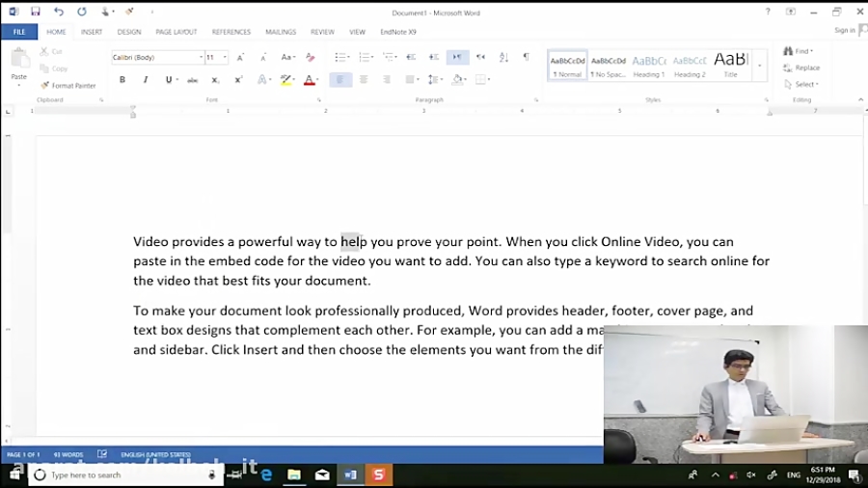
Task: Select right-to-left text direction
Action: click(480, 57)
